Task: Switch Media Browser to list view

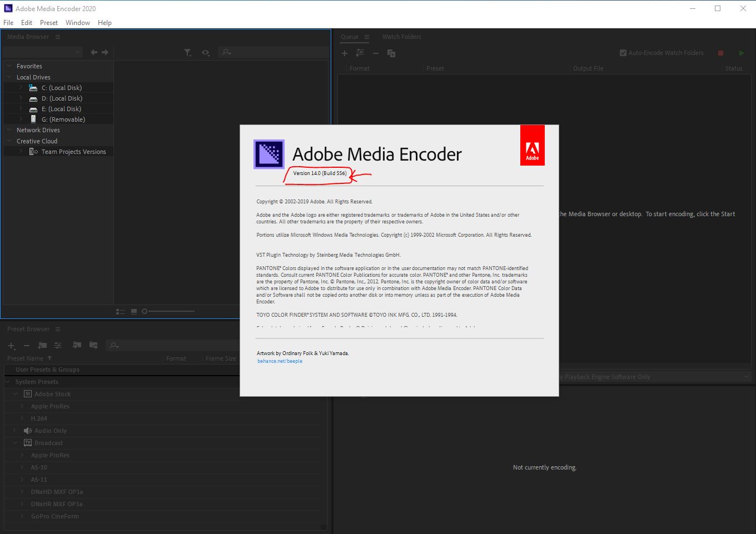Action: [x=120, y=312]
